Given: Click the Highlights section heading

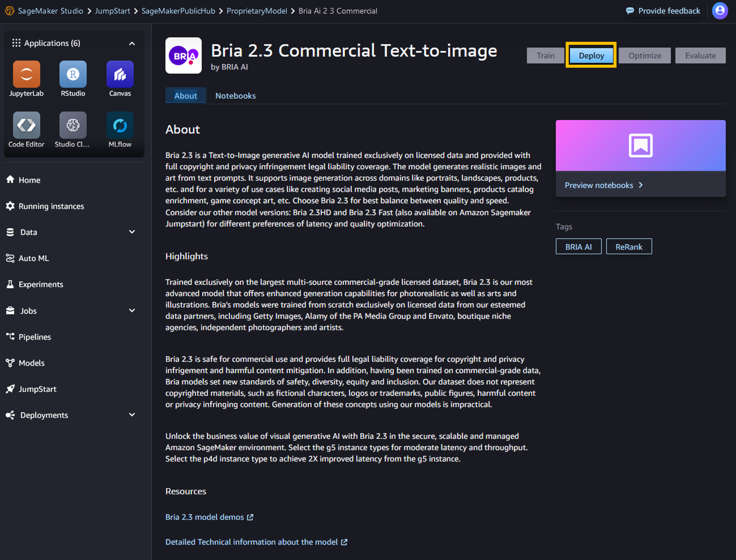Looking at the screenshot, I should (187, 256).
